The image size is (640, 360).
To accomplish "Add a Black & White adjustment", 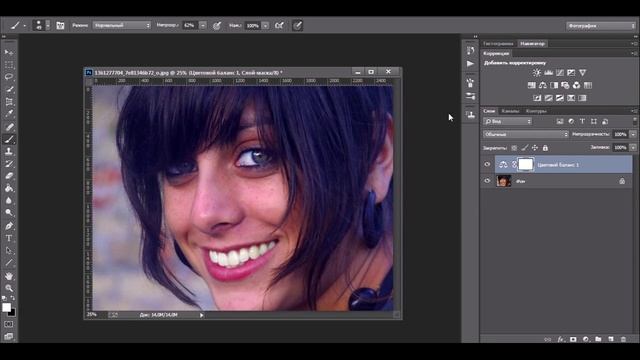I will pyautogui.click(x=554, y=85).
